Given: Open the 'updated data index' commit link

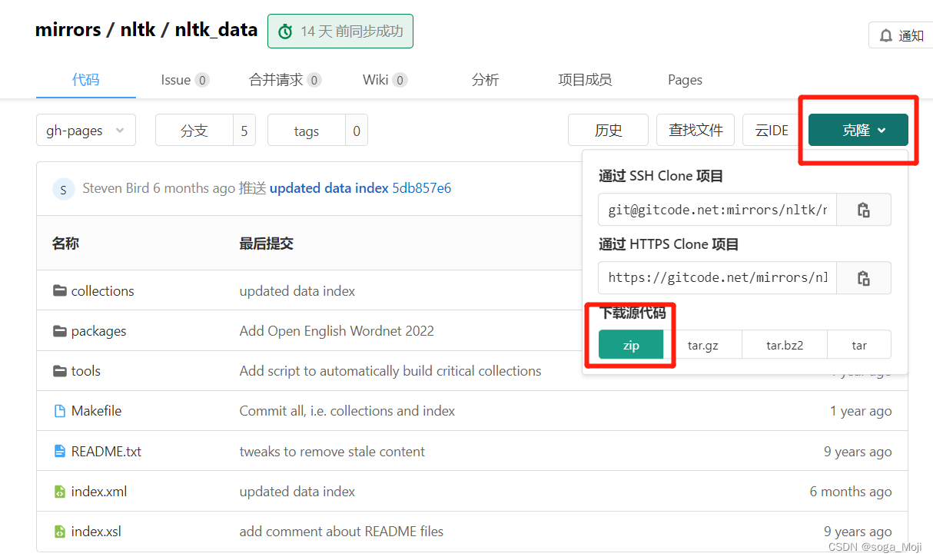Looking at the screenshot, I should click(x=329, y=188).
